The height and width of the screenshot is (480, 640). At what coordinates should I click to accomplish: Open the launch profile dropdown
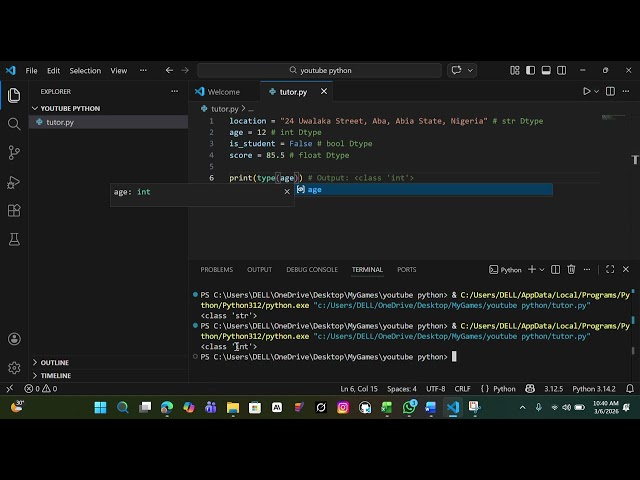click(542, 270)
